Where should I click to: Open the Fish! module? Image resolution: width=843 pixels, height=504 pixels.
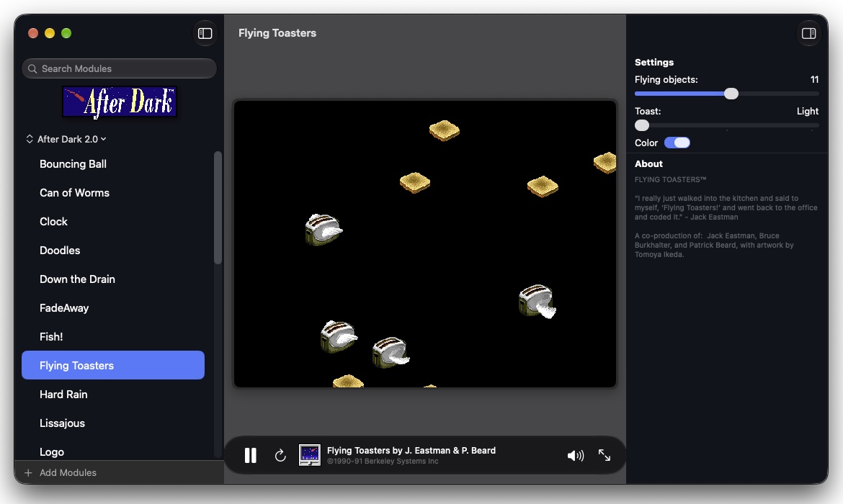click(x=113, y=337)
